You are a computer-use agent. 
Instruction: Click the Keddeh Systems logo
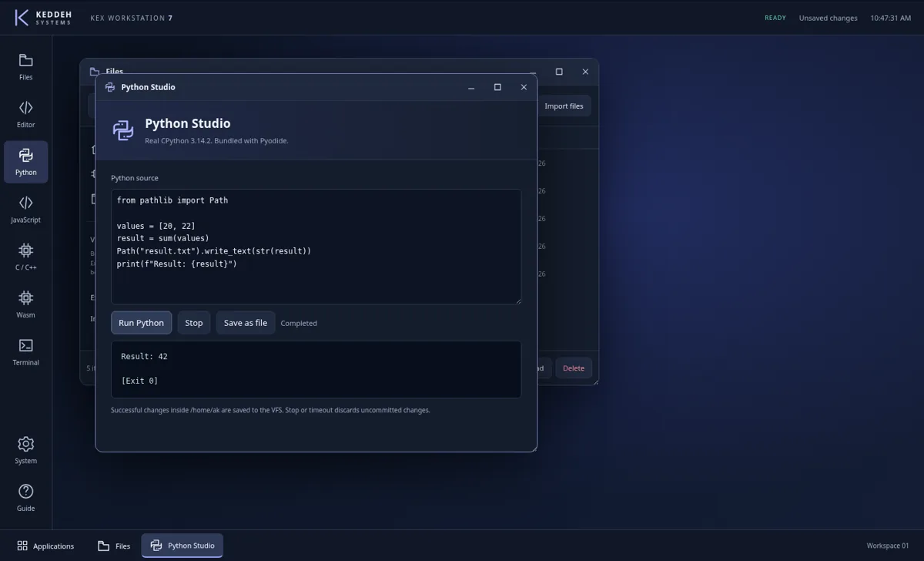[43, 18]
